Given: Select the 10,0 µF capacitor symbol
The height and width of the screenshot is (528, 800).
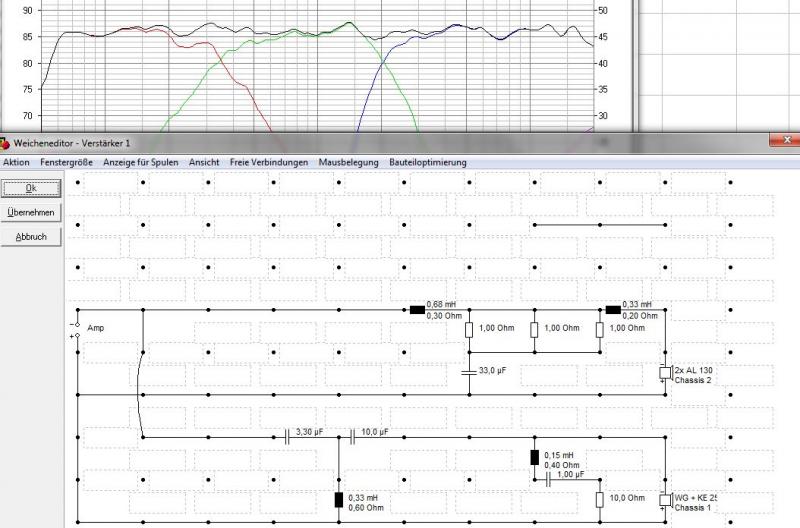Looking at the screenshot, I should click(351, 436).
